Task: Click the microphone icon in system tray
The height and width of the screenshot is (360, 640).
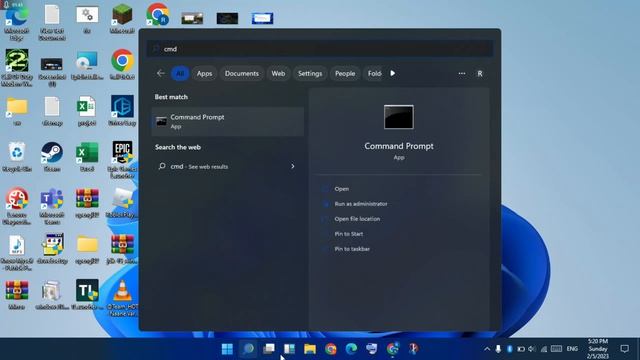Action: 498,349
